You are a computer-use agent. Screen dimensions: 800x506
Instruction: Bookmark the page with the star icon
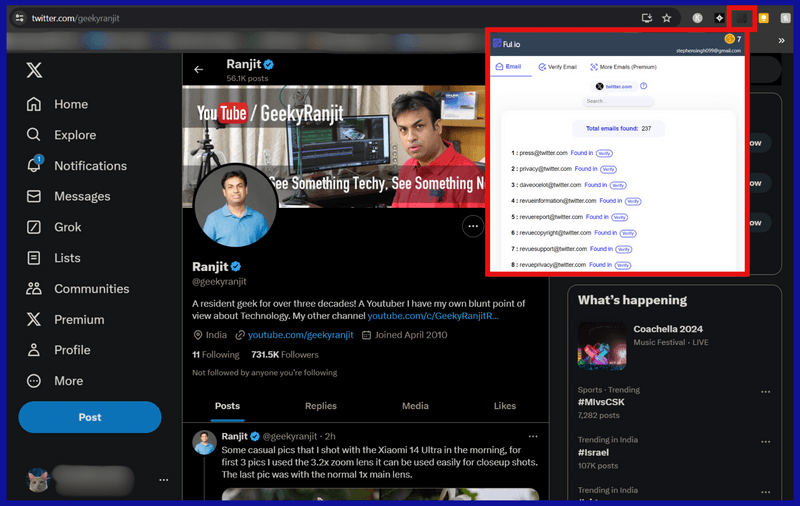tap(666, 18)
